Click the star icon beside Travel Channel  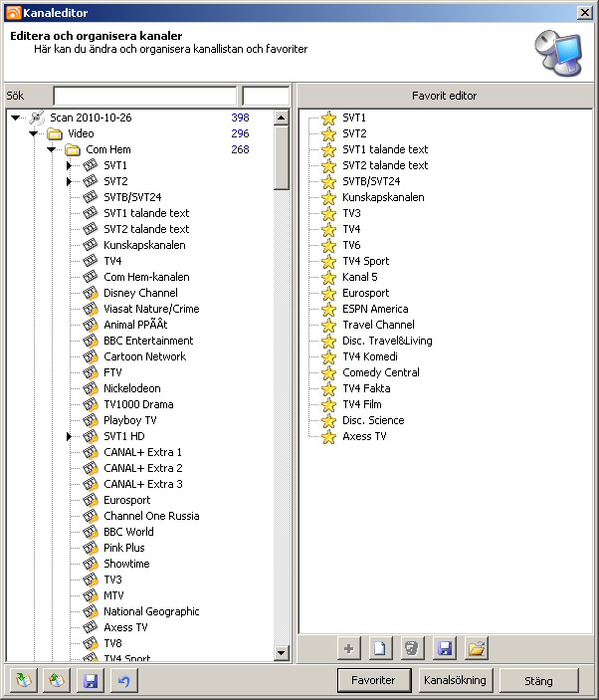click(x=328, y=325)
